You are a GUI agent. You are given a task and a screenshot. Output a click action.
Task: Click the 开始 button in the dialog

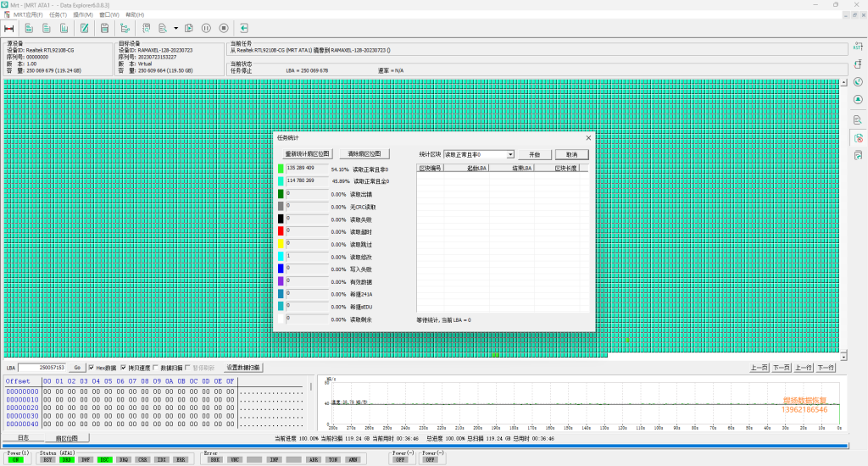[534, 154]
